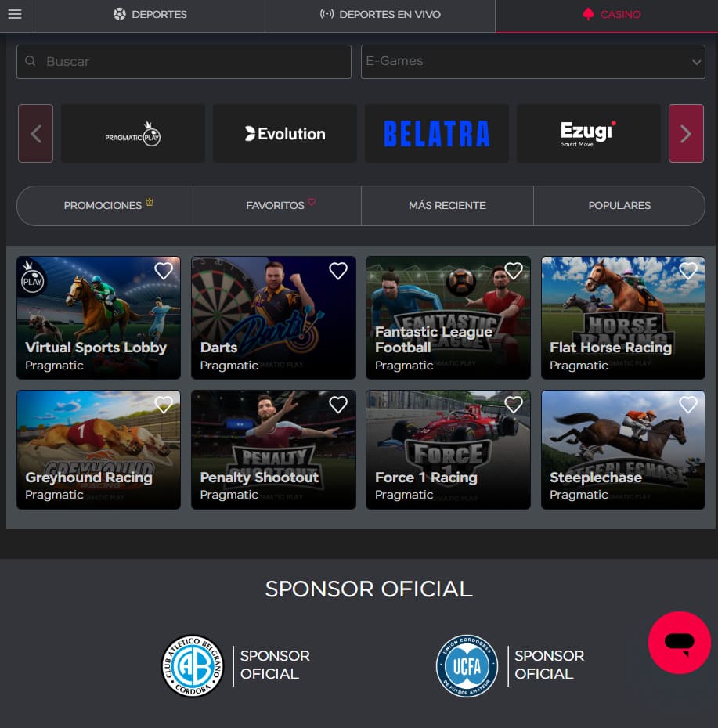Toggle favorite heart on Virtual Sports Lobby

pyautogui.click(x=164, y=271)
